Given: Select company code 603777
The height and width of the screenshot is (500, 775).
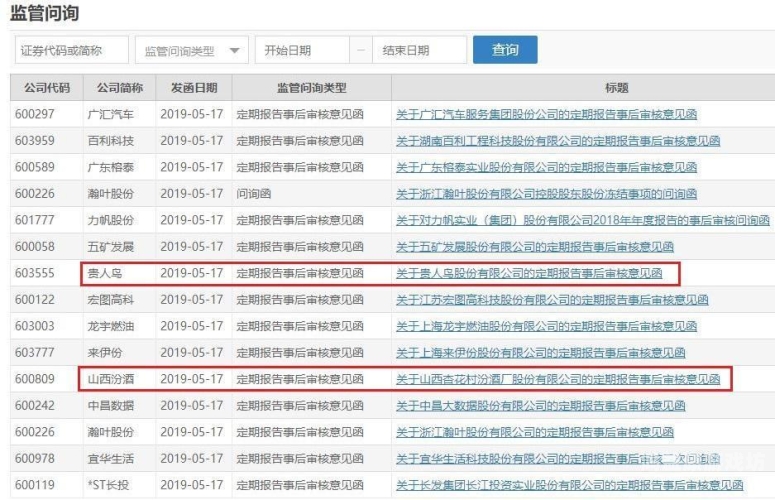Looking at the screenshot, I should click(x=35, y=352).
